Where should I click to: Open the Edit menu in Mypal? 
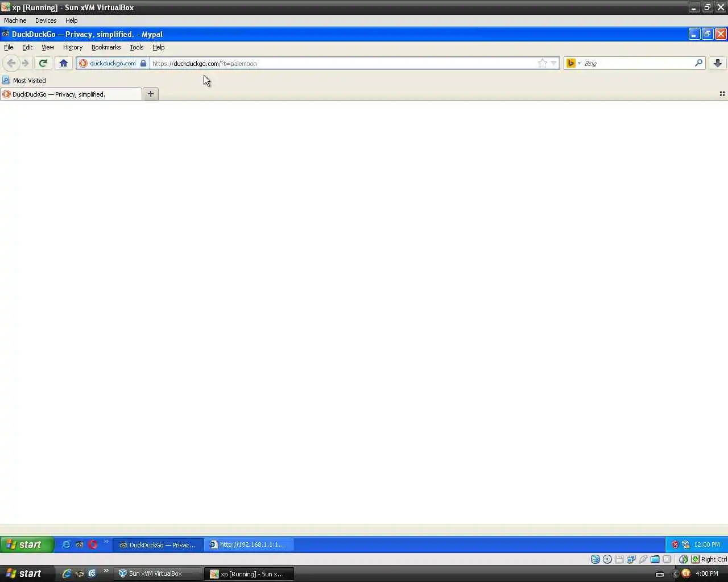click(27, 47)
